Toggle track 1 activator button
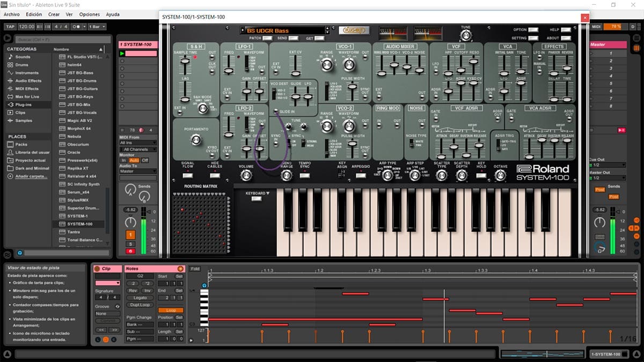 pos(130,235)
